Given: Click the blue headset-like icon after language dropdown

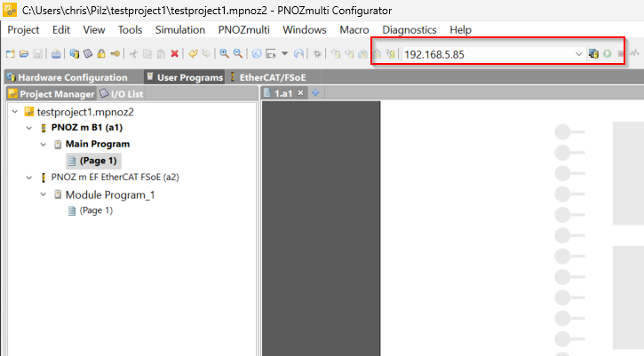Looking at the screenshot, I should pyautogui.click(x=299, y=54).
